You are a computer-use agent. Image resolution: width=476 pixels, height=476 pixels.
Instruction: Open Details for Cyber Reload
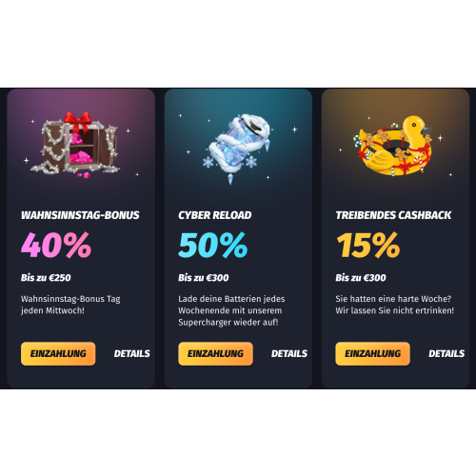point(289,353)
